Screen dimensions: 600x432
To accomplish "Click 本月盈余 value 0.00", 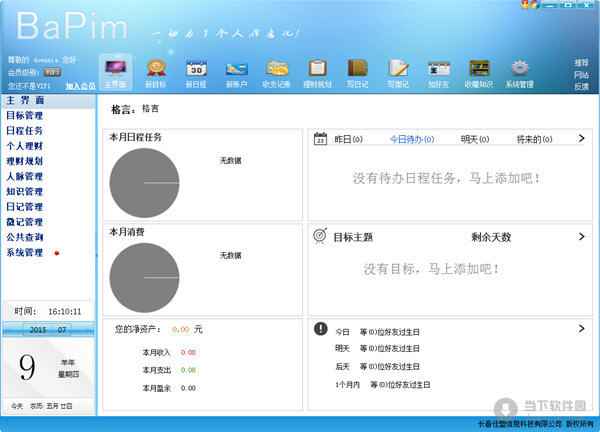I will tap(188, 388).
